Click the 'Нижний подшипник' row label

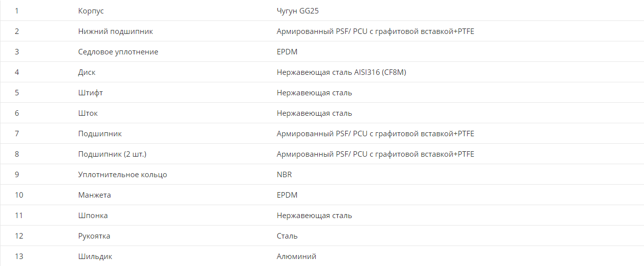(x=115, y=31)
